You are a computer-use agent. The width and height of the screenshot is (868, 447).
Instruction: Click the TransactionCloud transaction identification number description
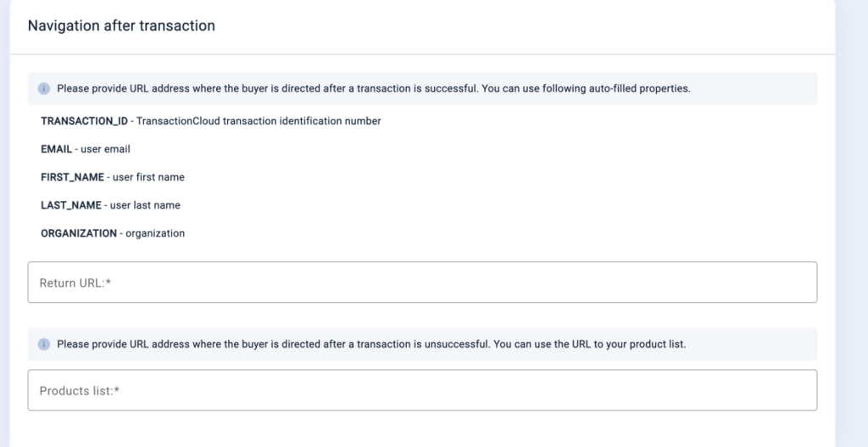(x=259, y=120)
